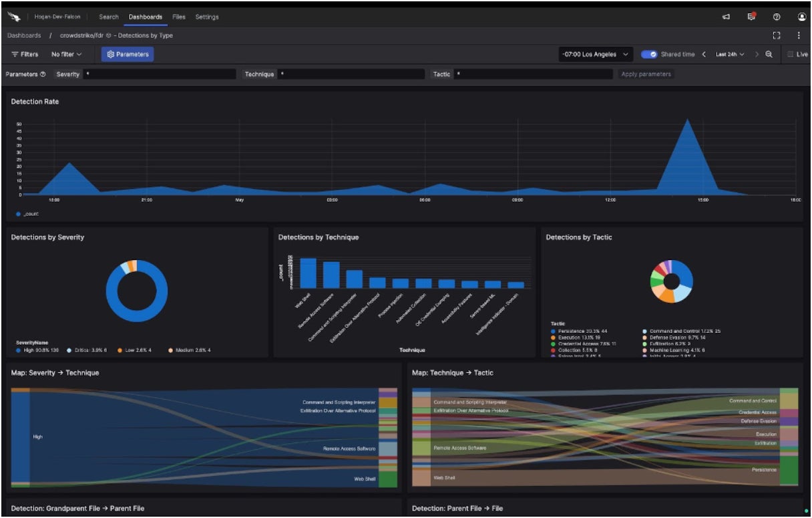Image resolution: width=812 pixels, height=518 pixels.
Task: Click Command and Control in Technique → Tactic map
Action: pyautogui.click(x=789, y=400)
